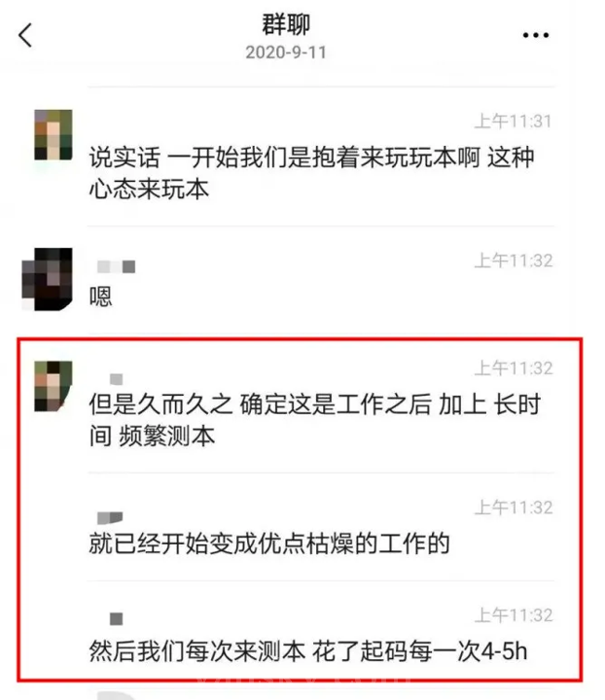Tap the blurred sender name above 嗯
The image size is (605, 700).
(x=116, y=266)
